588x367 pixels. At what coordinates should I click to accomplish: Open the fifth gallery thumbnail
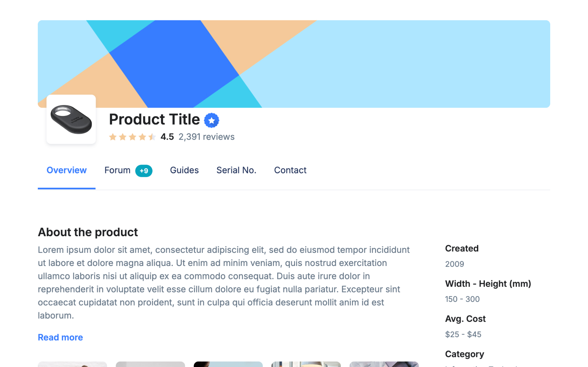384,364
